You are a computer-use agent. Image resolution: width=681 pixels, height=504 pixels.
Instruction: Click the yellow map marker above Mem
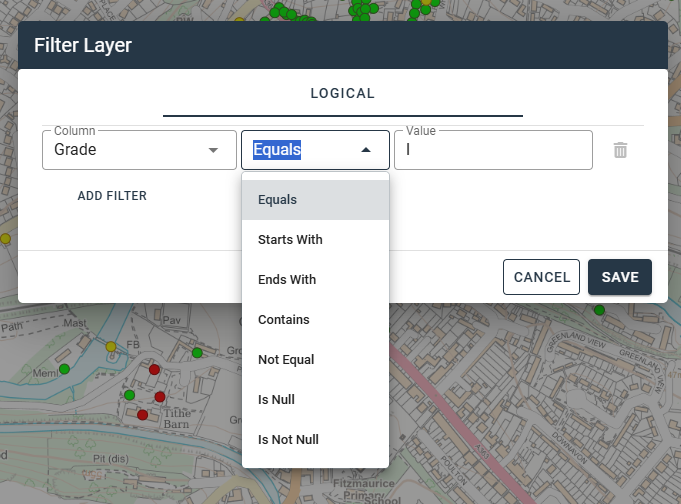110,346
